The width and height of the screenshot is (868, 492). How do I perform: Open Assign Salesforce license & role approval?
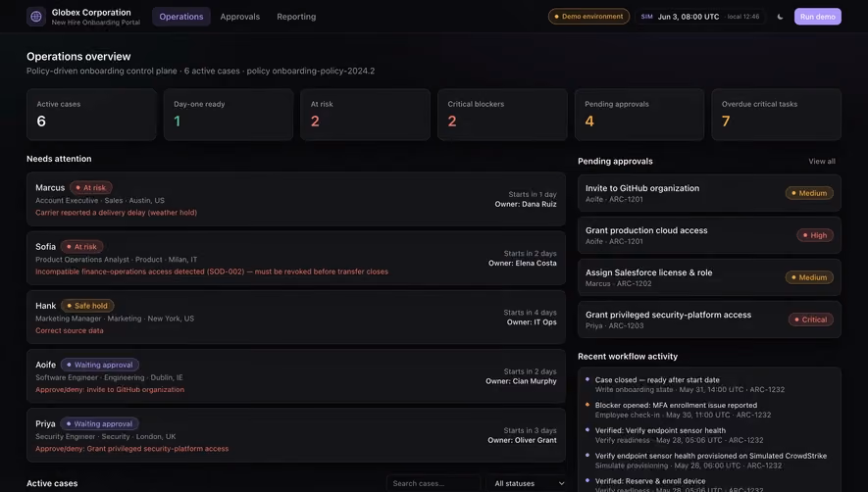pos(709,277)
